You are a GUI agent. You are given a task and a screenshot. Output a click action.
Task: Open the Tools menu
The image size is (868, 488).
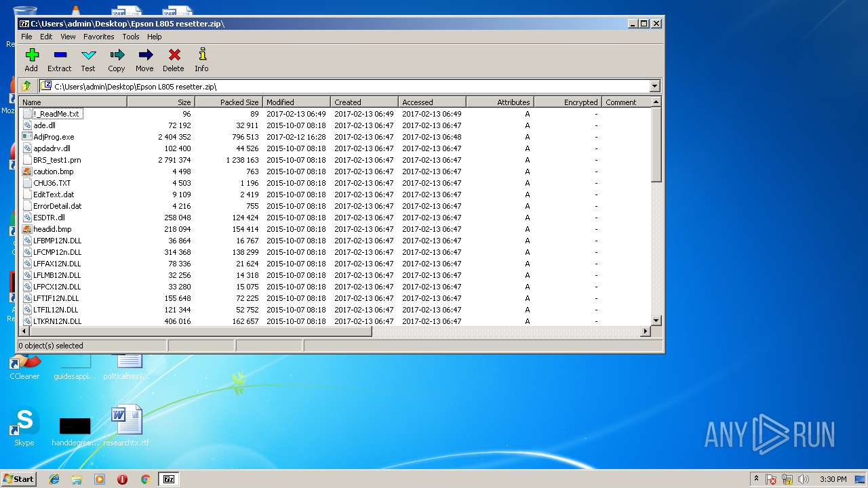(x=131, y=37)
